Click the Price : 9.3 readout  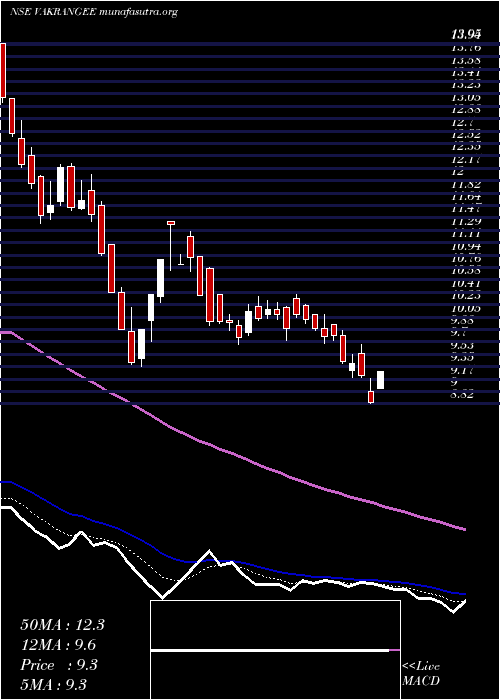[59, 665]
